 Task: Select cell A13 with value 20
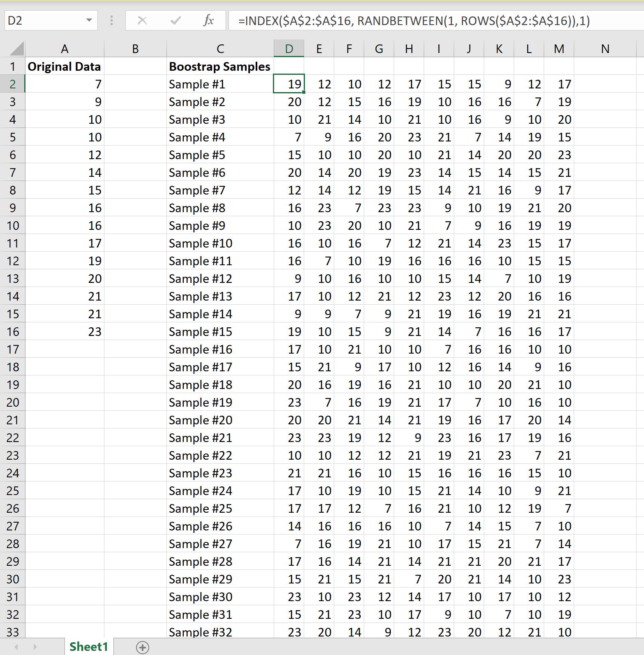click(x=65, y=278)
